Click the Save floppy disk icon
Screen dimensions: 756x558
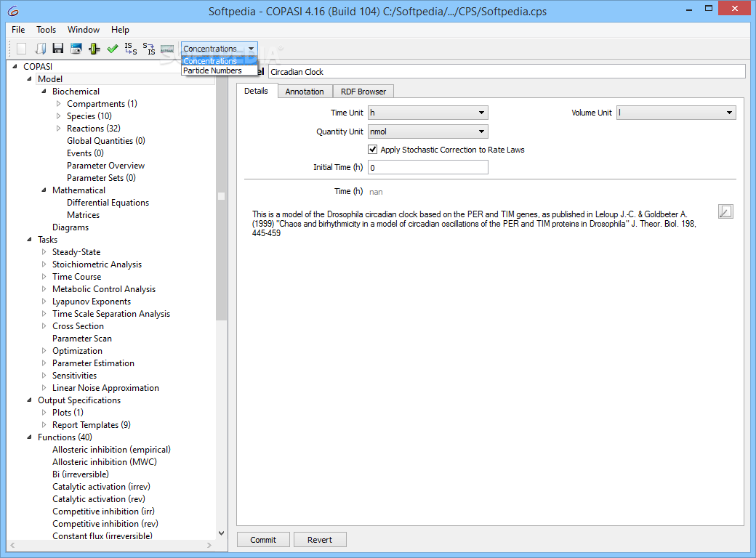[58, 49]
